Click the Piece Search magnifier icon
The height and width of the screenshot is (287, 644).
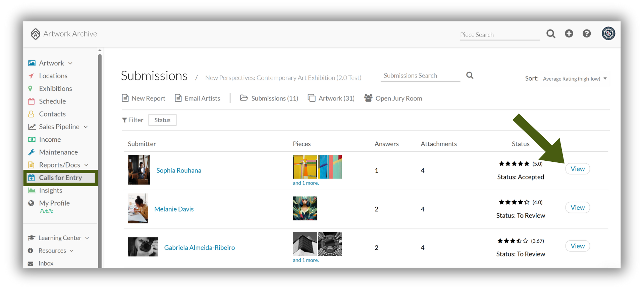tap(551, 34)
